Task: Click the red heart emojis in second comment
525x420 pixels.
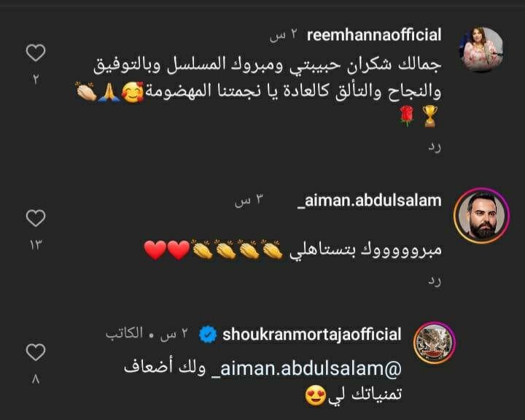Action: (x=167, y=251)
